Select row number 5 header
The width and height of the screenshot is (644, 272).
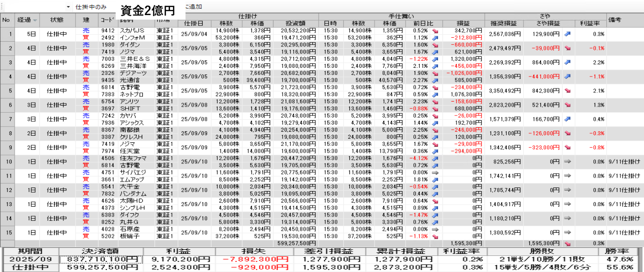[x=7, y=90]
